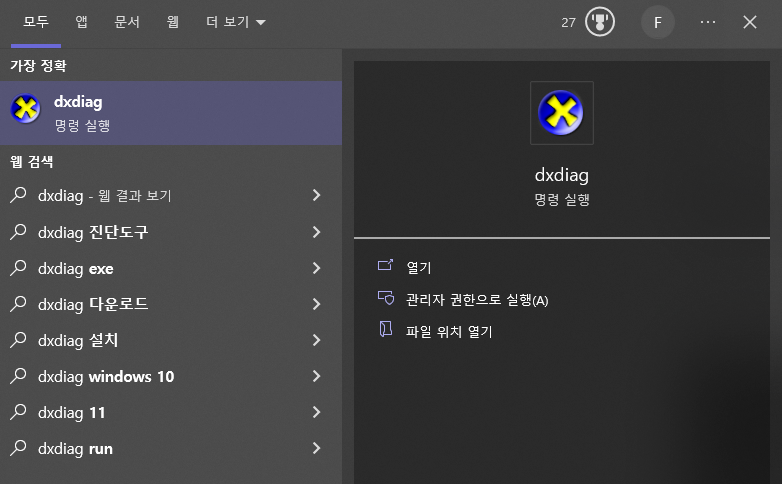Switch to the 문서 tab
Viewport: 782px width, 484px height.
pos(127,22)
